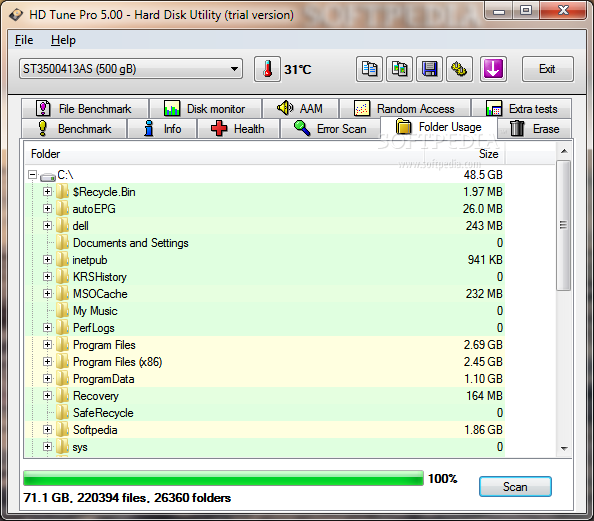Expand the KRSHistory folder
Viewport: 594px width, 521px height.
click(47, 277)
